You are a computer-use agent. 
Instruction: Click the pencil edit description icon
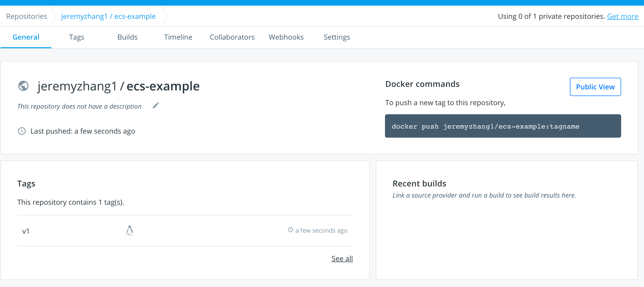point(156,105)
